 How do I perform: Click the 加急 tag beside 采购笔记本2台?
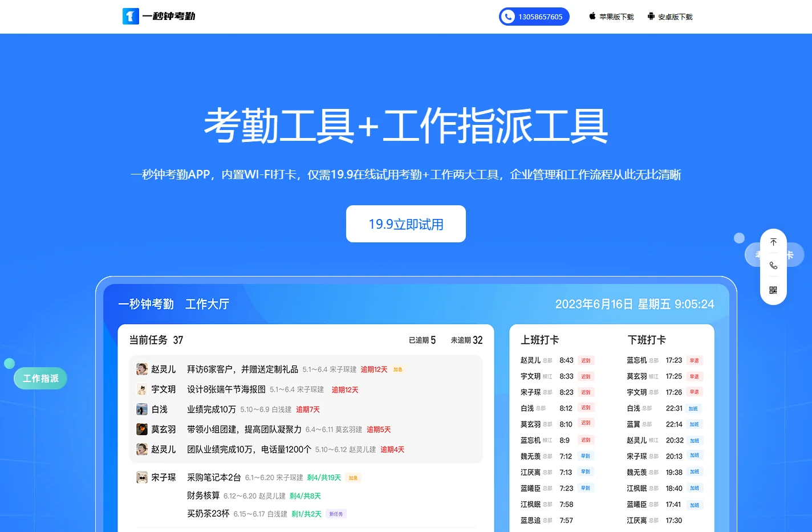click(353, 478)
